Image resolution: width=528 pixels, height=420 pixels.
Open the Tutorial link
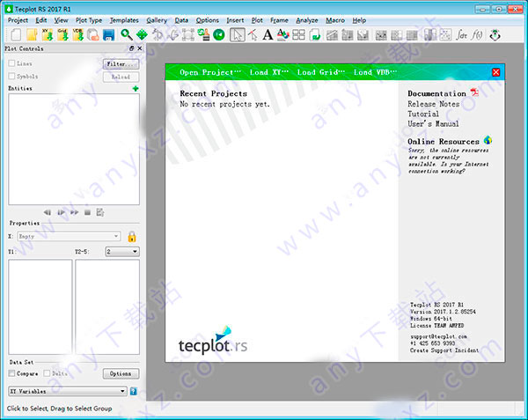click(x=423, y=114)
